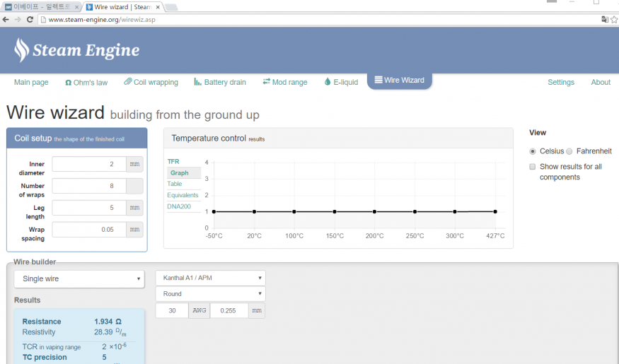Open the Battery drain calculator
The image size is (619, 364).
point(220,82)
